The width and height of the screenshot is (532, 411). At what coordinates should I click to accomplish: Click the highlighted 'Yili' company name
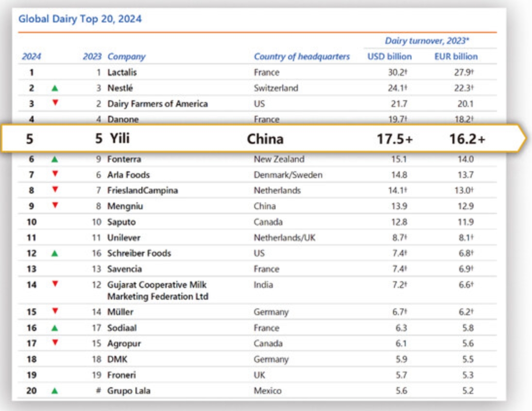[120, 138]
